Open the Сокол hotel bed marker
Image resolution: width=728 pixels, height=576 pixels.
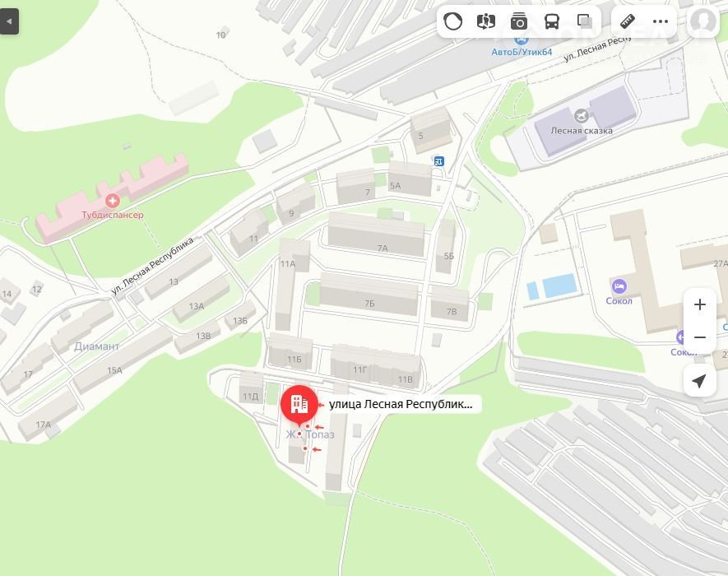[x=619, y=286]
